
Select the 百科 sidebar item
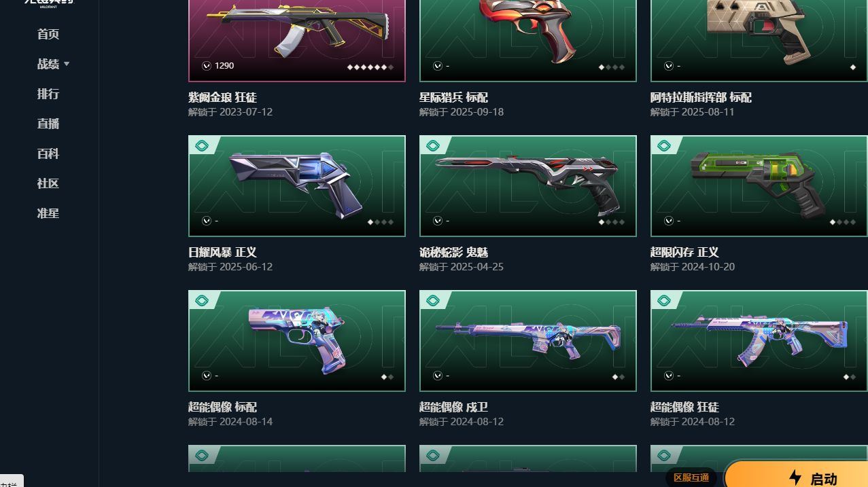(48, 154)
